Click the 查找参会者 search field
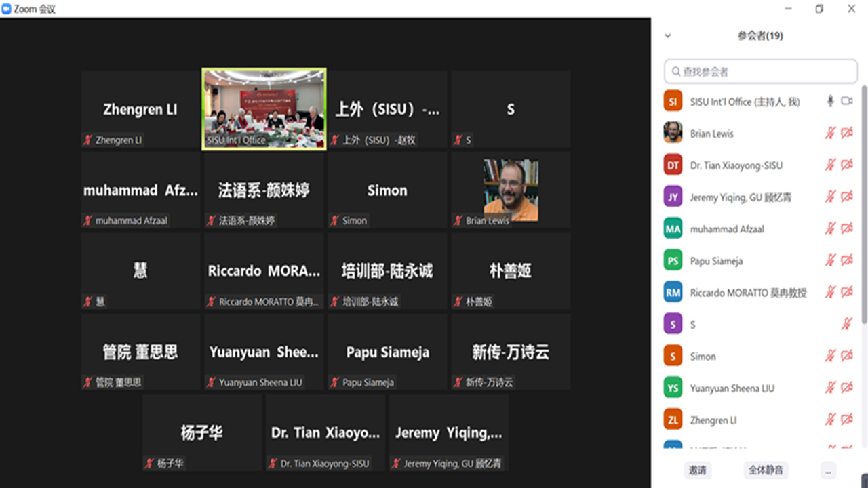This screenshot has width=868, height=488. coord(761,71)
